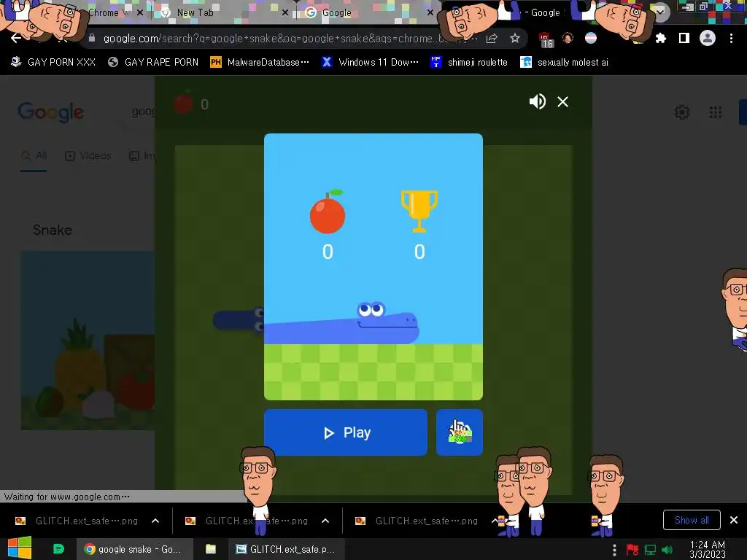The height and width of the screenshot is (560, 747).
Task: Open the second GLITCH.ext_safe download
Action: (247, 521)
